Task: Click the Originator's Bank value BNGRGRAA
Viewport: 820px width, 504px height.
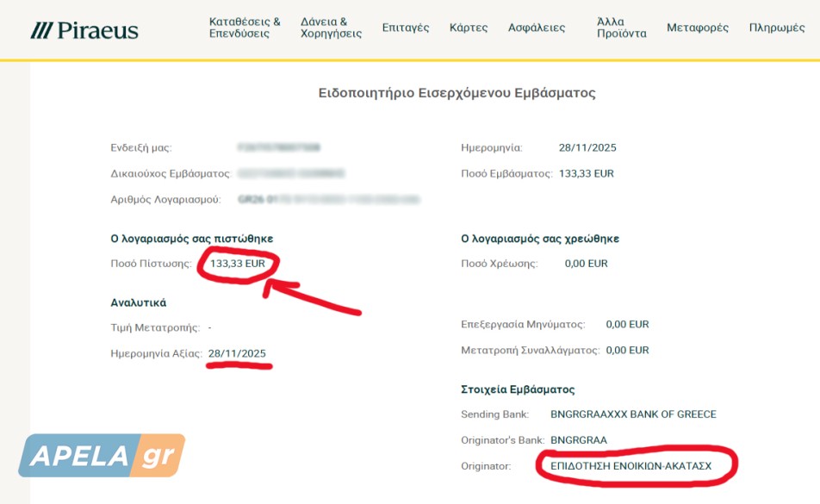Action: [x=579, y=440]
